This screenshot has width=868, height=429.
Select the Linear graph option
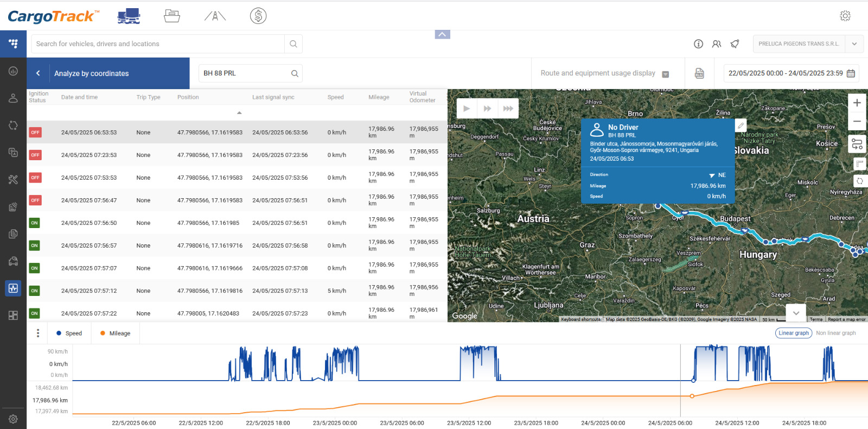(x=793, y=333)
